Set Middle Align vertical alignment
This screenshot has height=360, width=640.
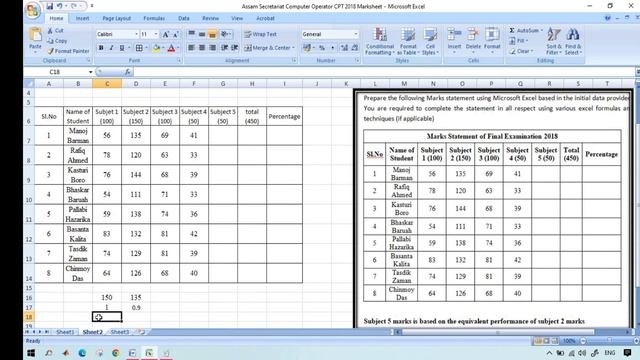coord(202,34)
